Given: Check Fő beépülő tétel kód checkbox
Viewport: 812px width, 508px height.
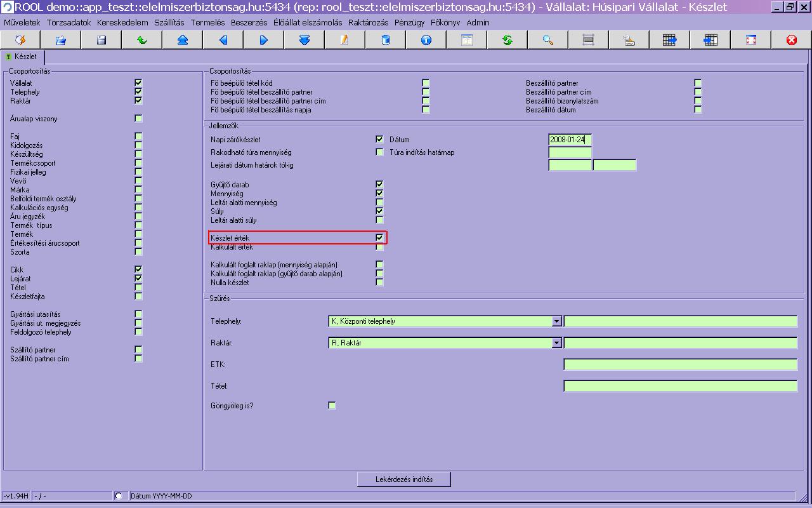Looking at the screenshot, I should pos(426,83).
